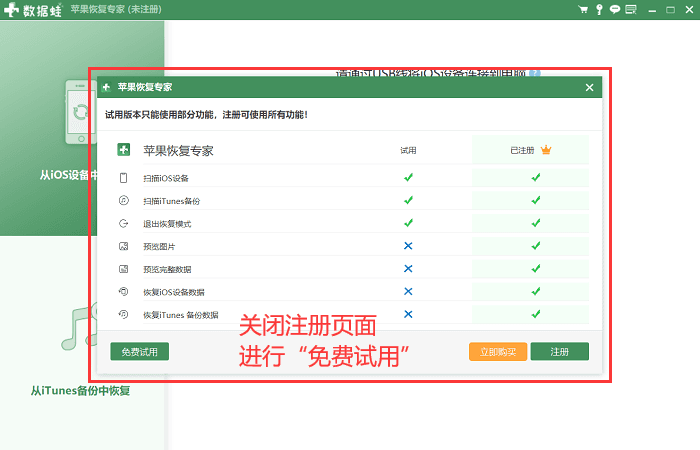Viewport: 700px width, 450px height.
Task: Click the 试用 column header
Action: [408, 150]
